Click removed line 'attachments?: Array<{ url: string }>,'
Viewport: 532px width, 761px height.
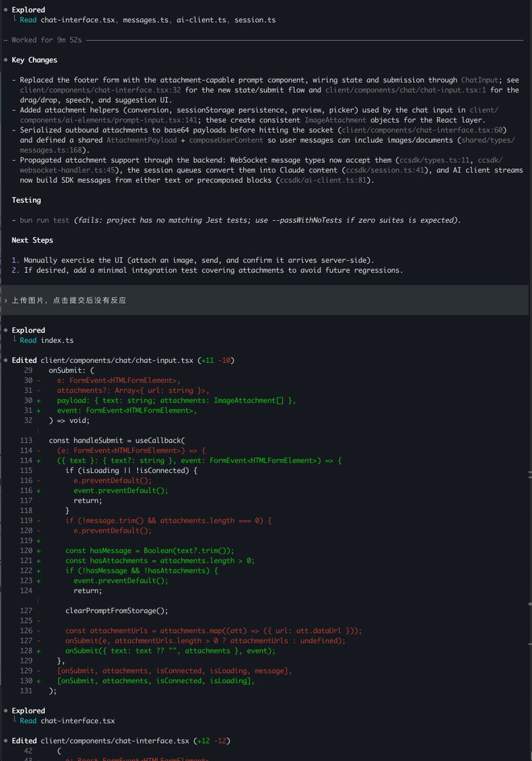[x=133, y=390]
